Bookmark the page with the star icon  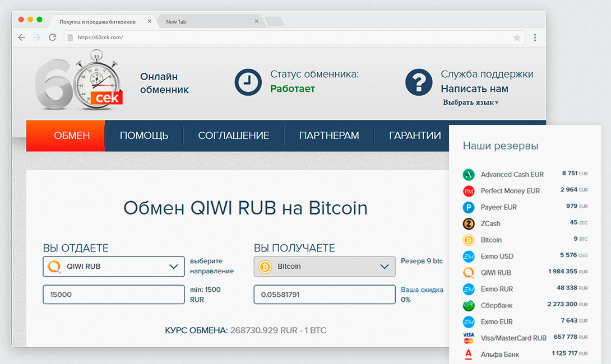click(x=517, y=38)
